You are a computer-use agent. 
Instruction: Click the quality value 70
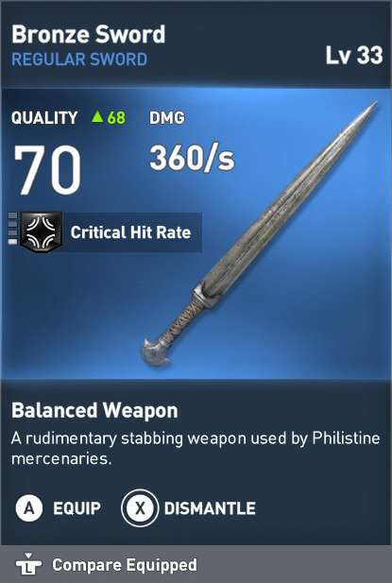click(x=47, y=170)
